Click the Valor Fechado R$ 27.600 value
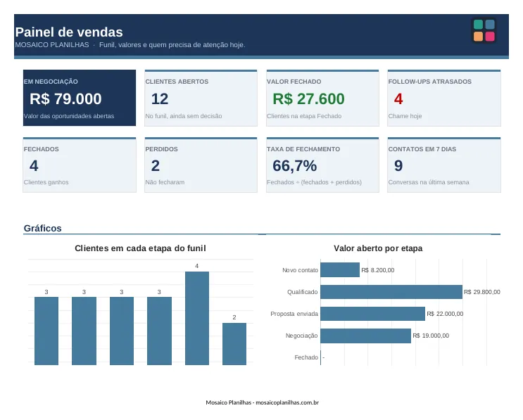This screenshot has width=523, height=420. pos(308,99)
